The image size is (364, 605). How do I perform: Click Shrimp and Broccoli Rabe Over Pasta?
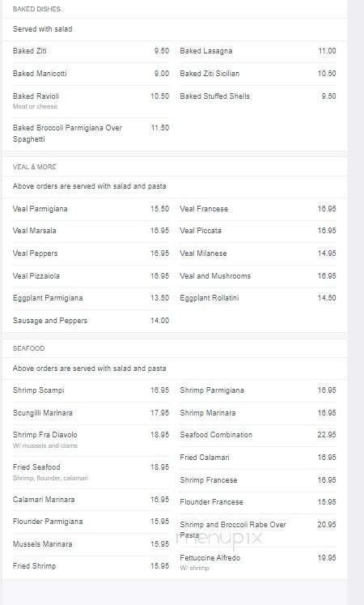[x=258, y=530]
